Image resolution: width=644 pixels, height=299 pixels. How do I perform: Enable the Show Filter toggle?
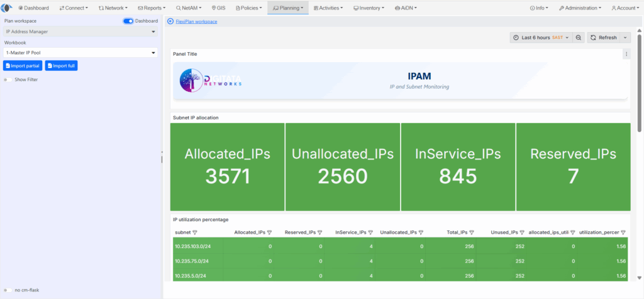pyautogui.click(x=8, y=80)
